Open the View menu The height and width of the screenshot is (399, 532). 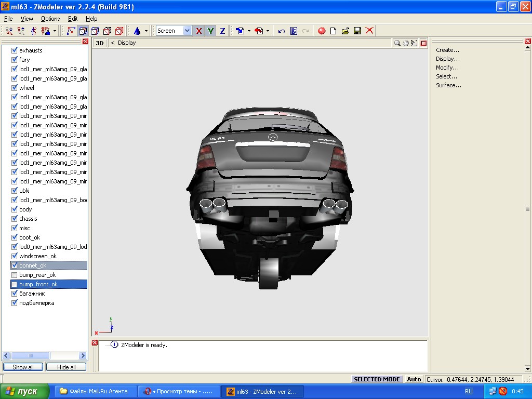[26, 19]
